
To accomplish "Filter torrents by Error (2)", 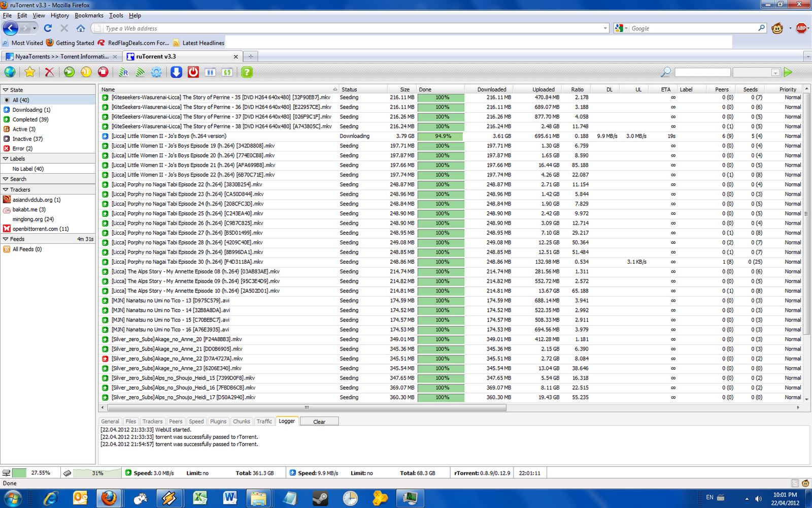I will (22, 148).
